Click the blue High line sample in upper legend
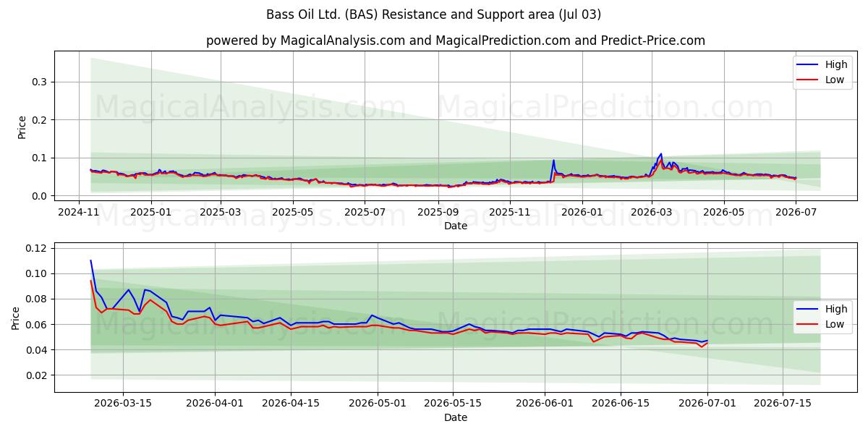868x434 pixels. click(809, 65)
